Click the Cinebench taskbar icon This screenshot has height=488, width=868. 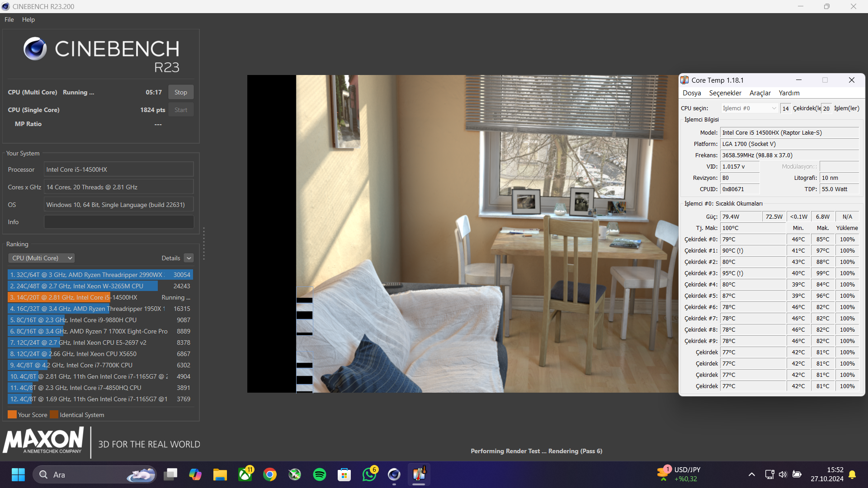click(x=394, y=474)
